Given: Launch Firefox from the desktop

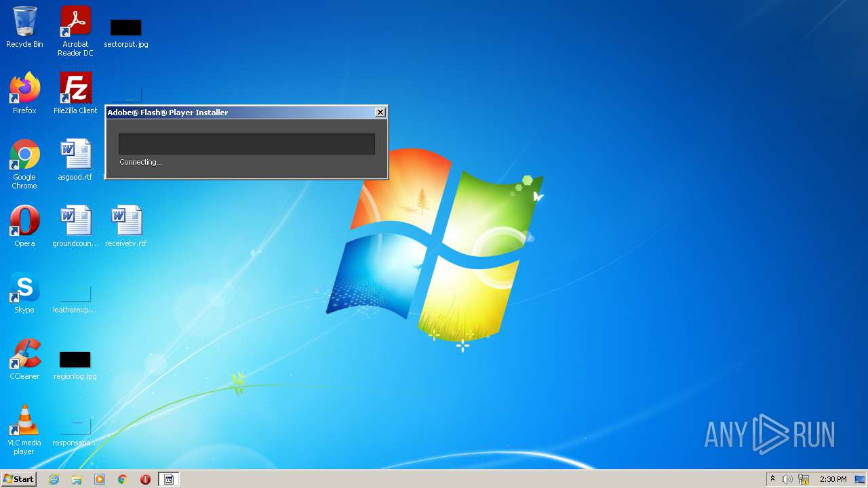Looking at the screenshot, I should pos(24,94).
